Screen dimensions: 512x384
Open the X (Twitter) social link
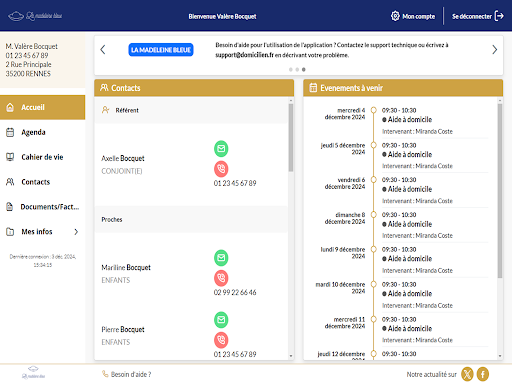[x=467, y=374]
